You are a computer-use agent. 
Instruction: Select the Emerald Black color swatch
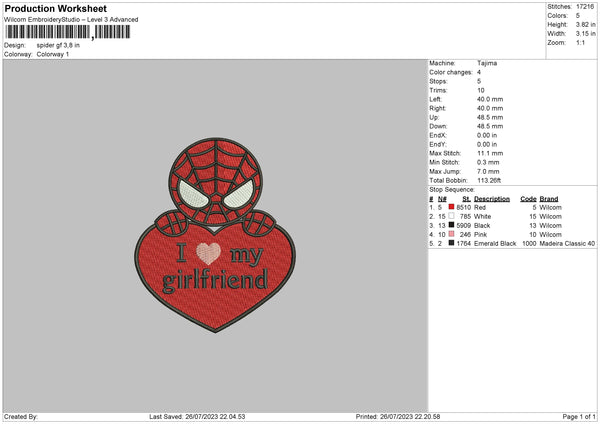pos(452,243)
